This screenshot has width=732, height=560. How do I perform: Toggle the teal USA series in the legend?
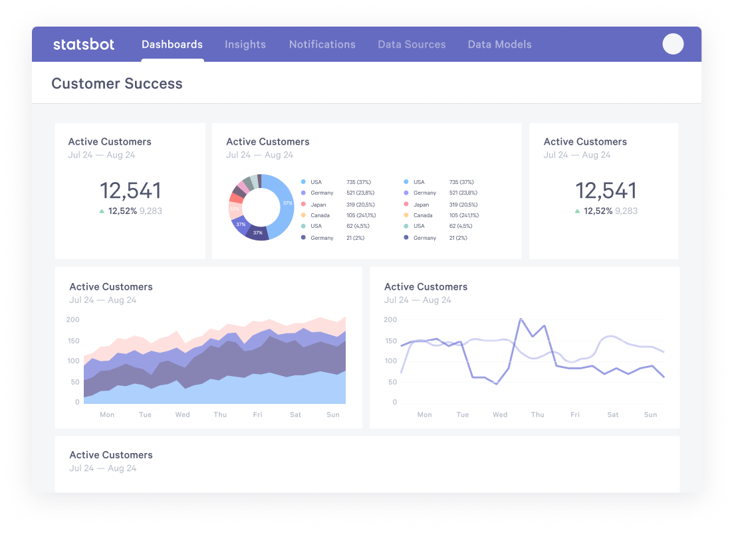coord(305,226)
